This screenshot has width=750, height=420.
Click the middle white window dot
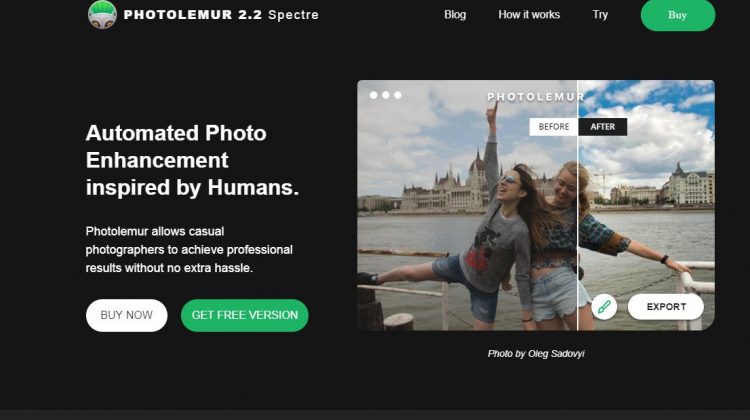pyautogui.click(x=386, y=95)
